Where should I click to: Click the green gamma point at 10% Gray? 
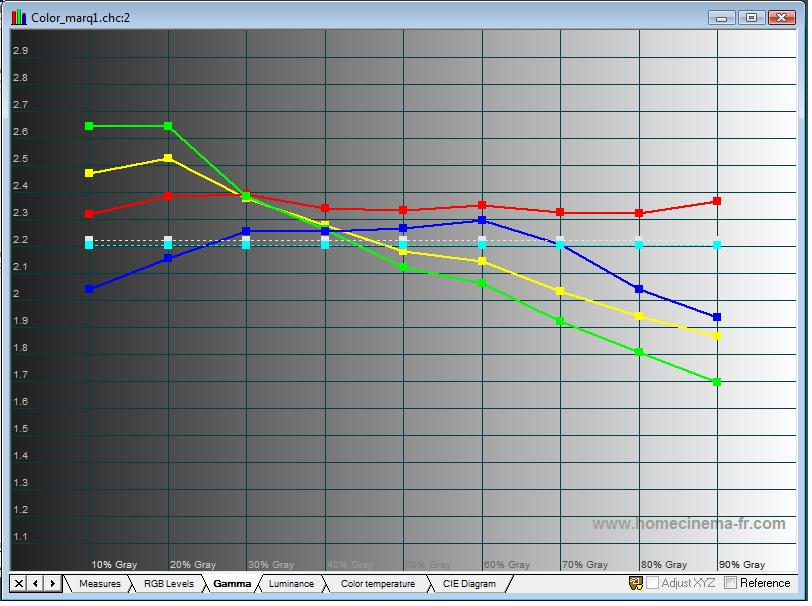89,126
